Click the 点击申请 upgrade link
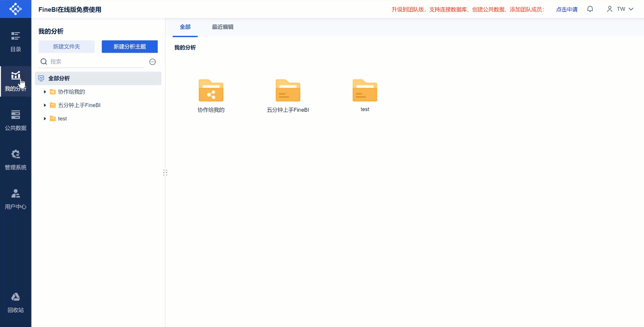This screenshot has height=327, width=644. point(567,9)
